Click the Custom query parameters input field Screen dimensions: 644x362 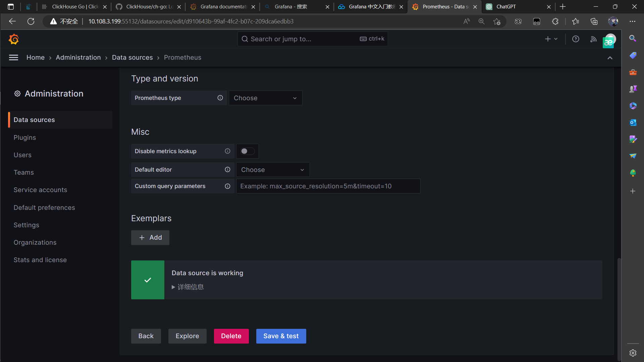point(327,186)
